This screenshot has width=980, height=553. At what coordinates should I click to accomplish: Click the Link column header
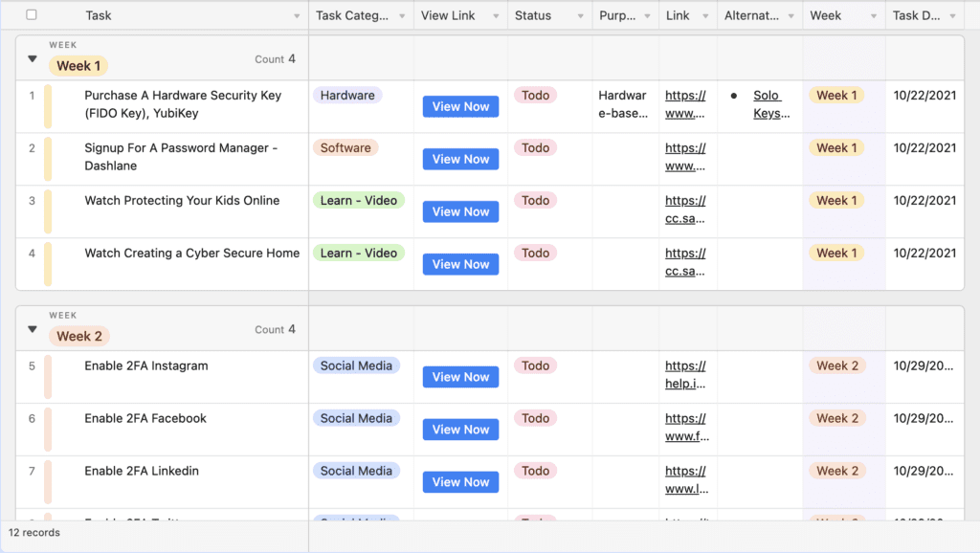click(x=678, y=16)
